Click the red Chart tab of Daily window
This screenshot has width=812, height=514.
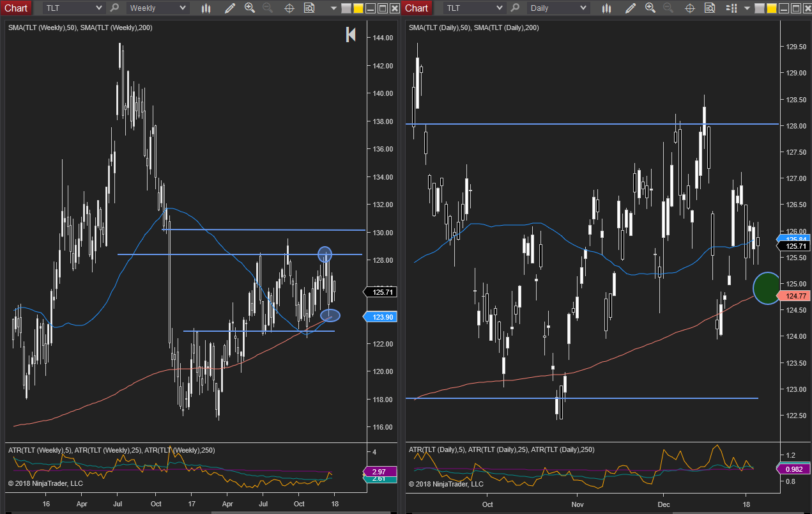coord(417,8)
